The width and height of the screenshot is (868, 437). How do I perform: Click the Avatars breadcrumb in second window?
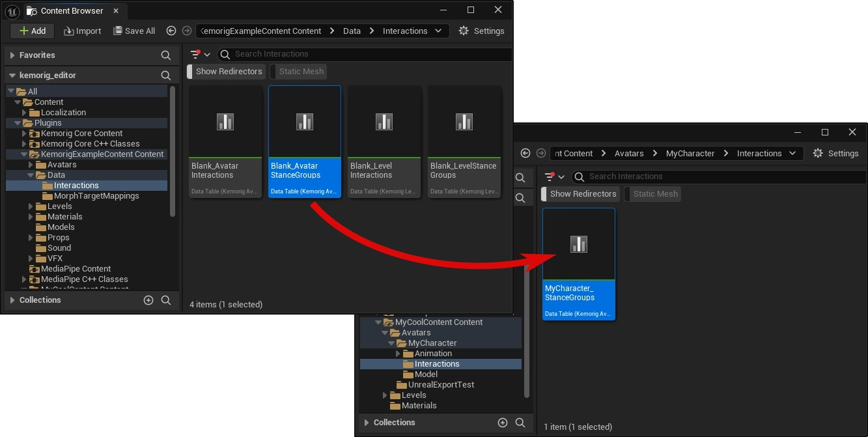pos(629,153)
